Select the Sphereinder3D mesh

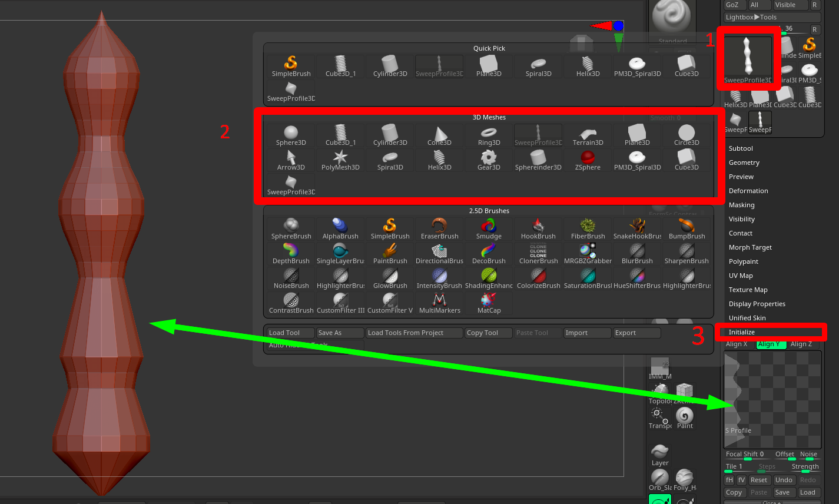coord(538,160)
